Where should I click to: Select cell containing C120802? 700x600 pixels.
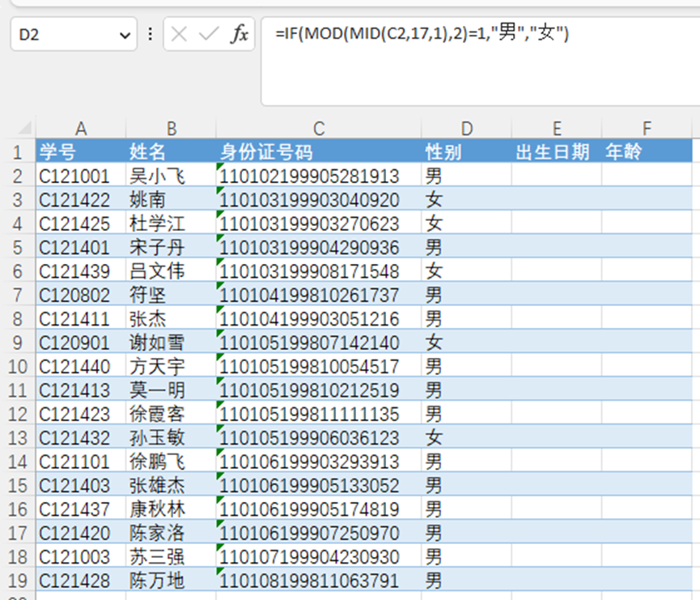(81, 295)
